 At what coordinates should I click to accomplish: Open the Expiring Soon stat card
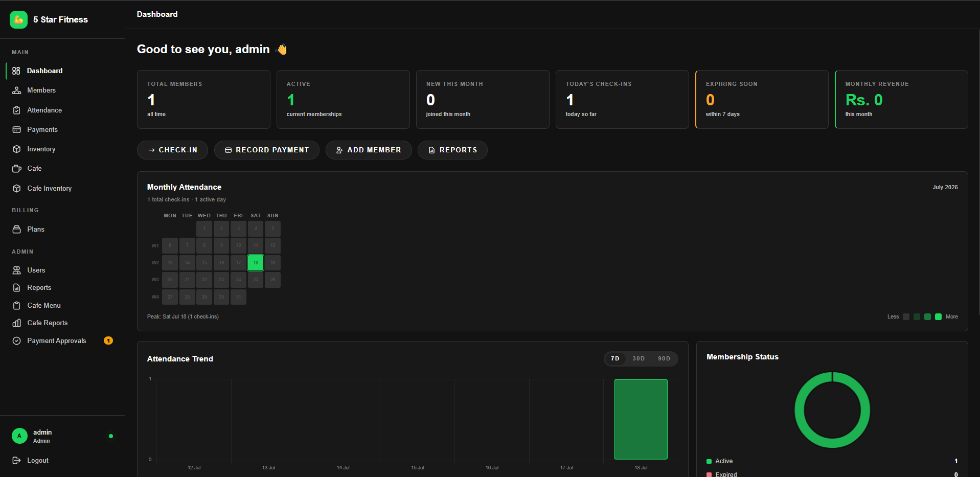point(762,99)
